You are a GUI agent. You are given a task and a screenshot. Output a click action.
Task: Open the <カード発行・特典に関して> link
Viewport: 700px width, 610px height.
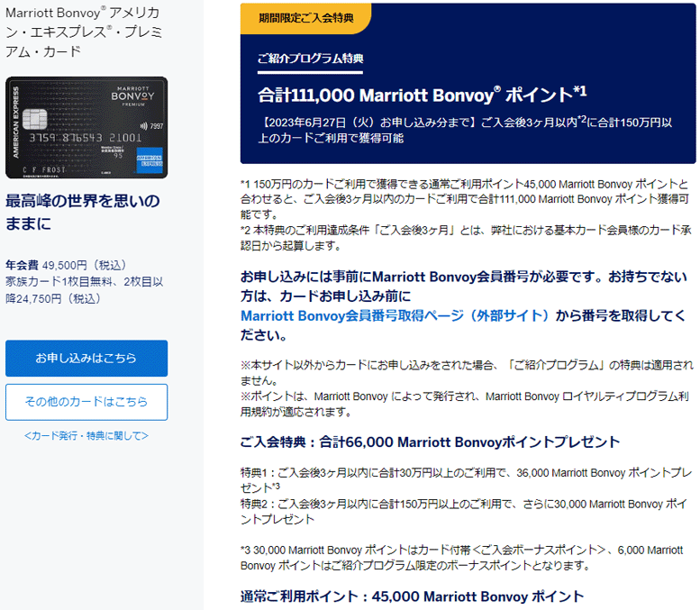pyautogui.click(x=86, y=435)
